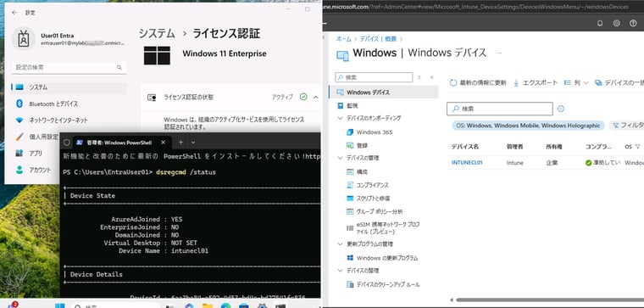Go to デバイス | 概要 breadcrumb
The height and width of the screenshot is (308, 644).
pos(378,39)
